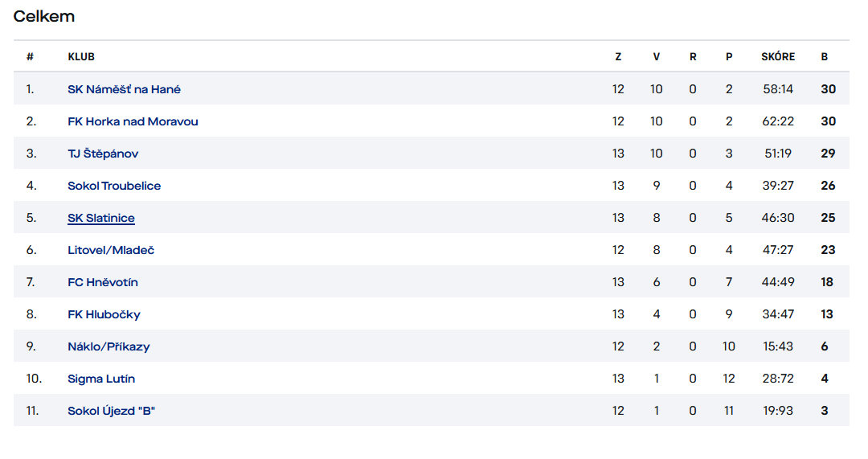Open FC Hněvotín team link
This screenshot has width=868, height=459.
[103, 282]
